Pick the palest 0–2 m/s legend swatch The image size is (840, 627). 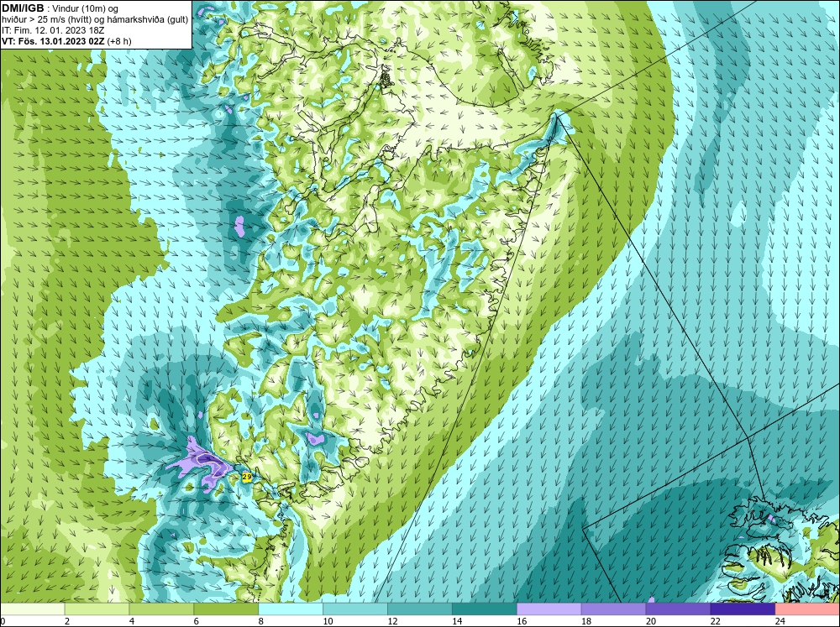[x=32, y=609]
